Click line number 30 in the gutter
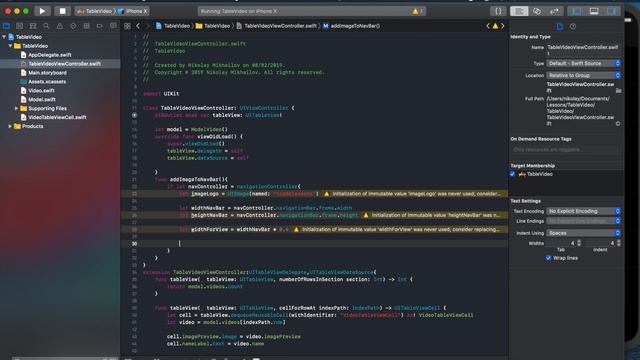This screenshot has height=360, width=640. [134, 244]
